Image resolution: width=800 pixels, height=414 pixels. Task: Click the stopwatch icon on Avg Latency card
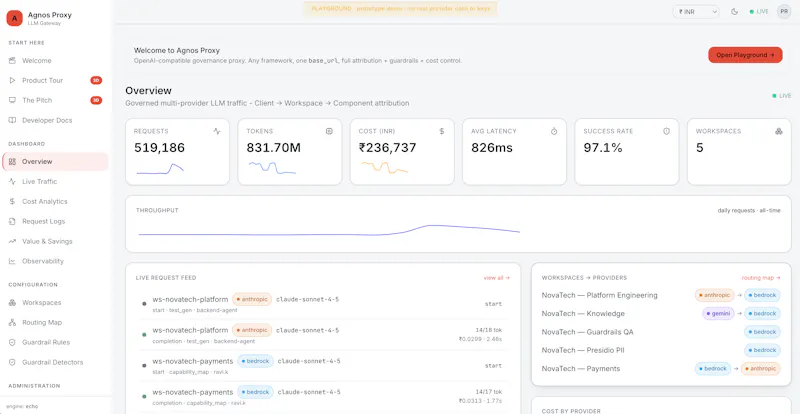pos(554,131)
